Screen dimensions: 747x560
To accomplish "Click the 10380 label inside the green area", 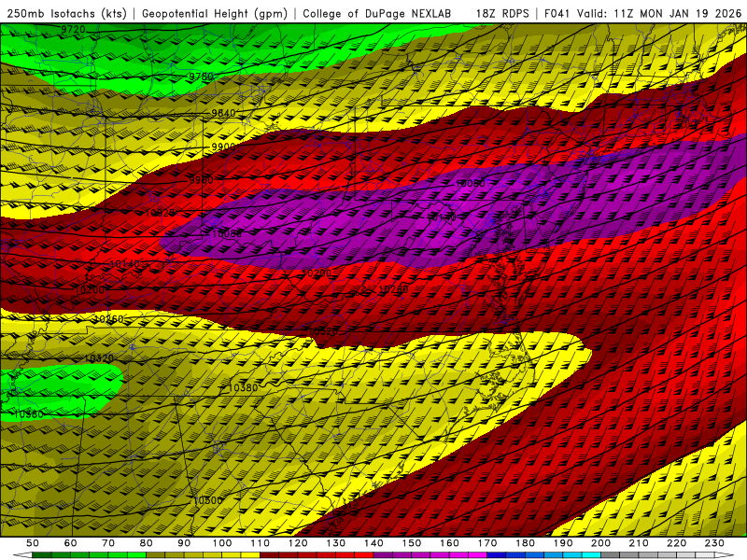I will 29,413.
